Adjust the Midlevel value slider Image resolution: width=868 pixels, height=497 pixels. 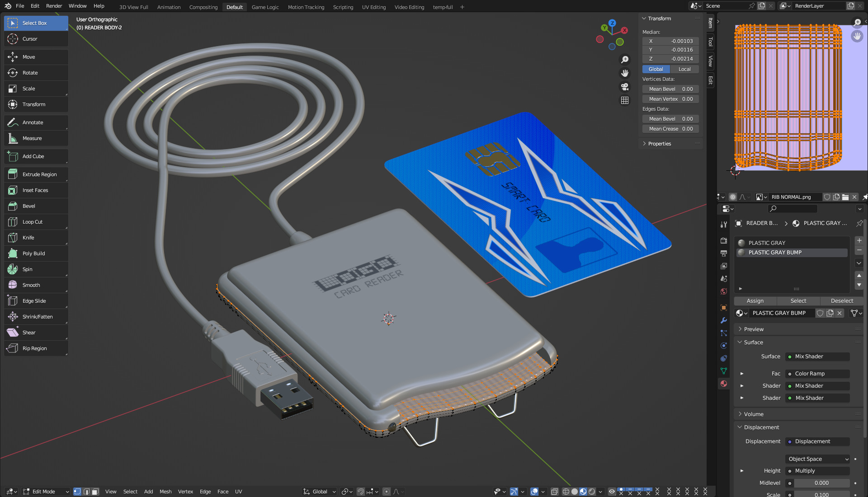pyautogui.click(x=821, y=483)
